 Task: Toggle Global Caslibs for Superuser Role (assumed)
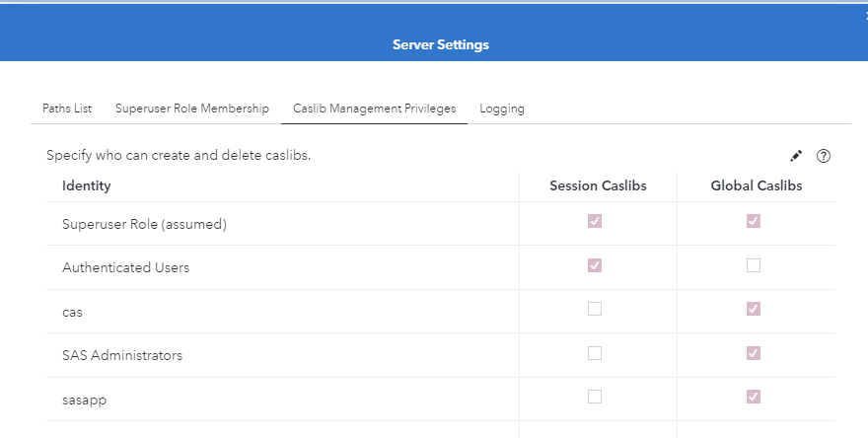[754, 222]
